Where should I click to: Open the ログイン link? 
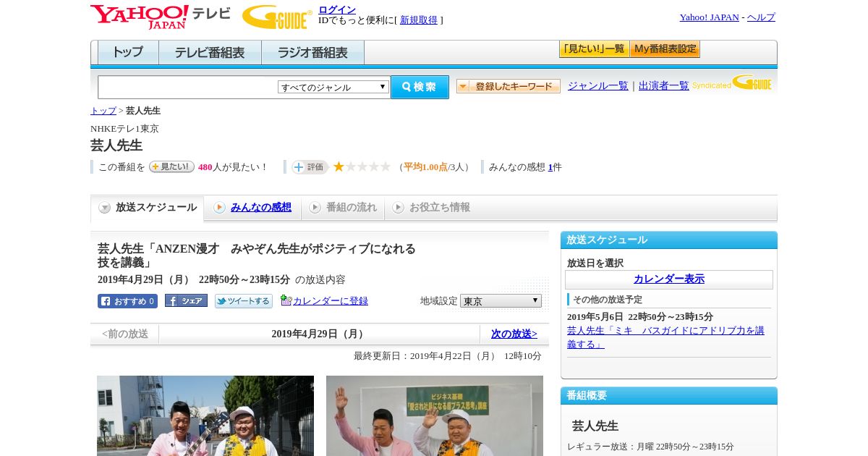337,9
